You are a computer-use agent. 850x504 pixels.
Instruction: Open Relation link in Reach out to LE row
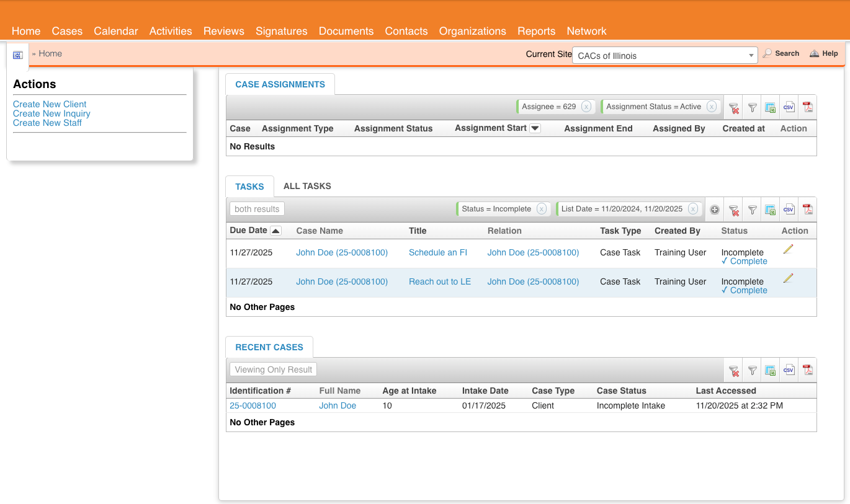tap(533, 281)
